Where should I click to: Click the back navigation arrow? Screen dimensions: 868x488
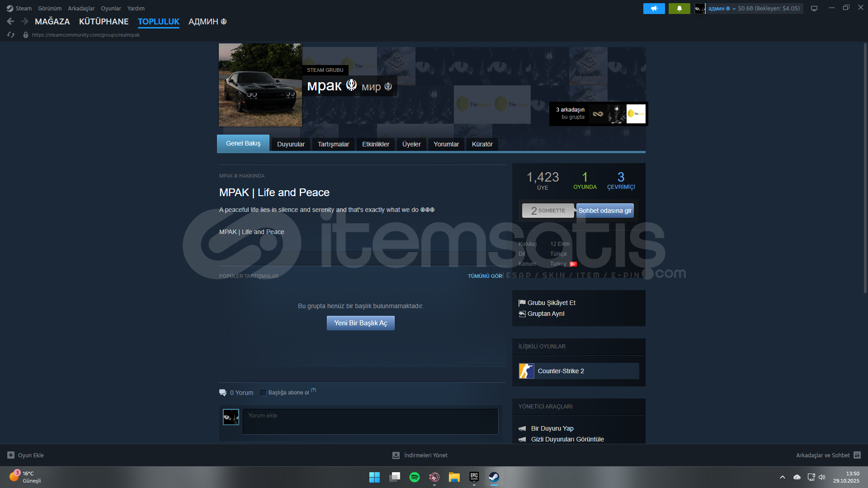coord(10,21)
